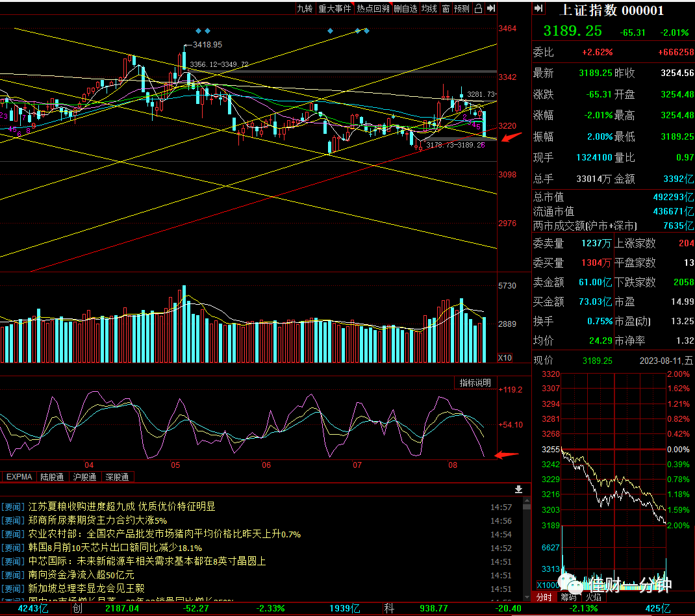Click the 指标说明 button
The height and width of the screenshot is (616, 695).
[475, 383]
